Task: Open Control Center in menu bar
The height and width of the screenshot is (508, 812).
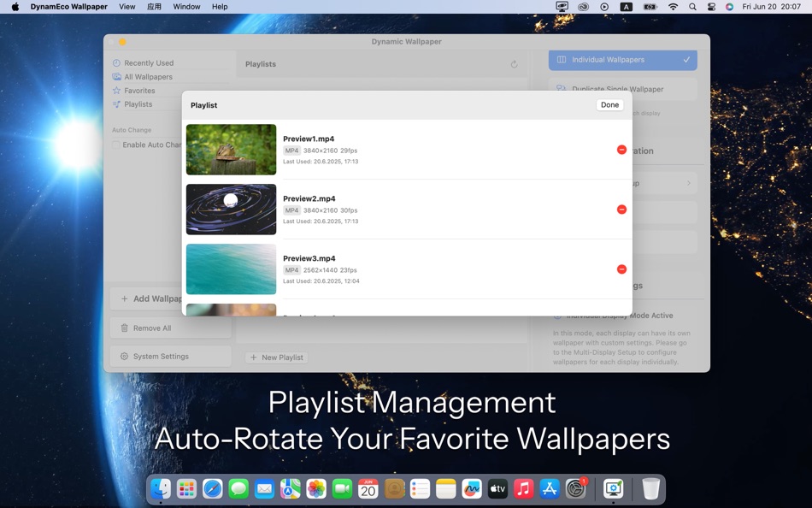Action: (x=711, y=7)
